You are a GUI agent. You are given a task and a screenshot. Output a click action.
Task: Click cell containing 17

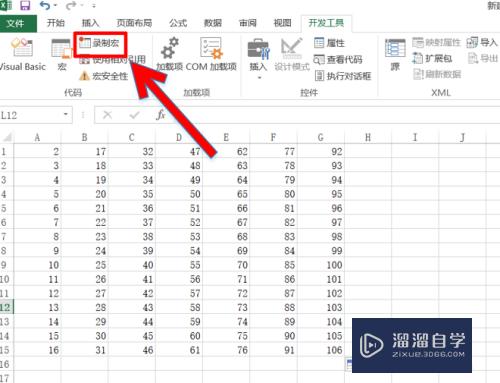(85, 152)
